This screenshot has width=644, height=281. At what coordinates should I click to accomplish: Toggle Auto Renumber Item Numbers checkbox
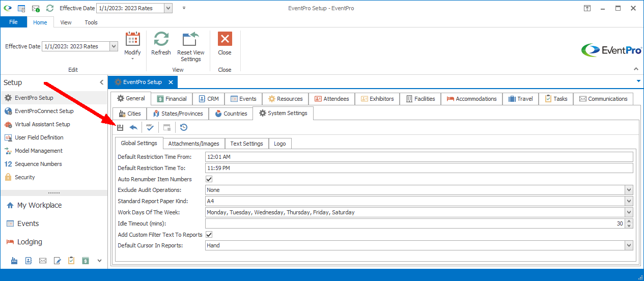pyautogui.click(x=209, y=179)
